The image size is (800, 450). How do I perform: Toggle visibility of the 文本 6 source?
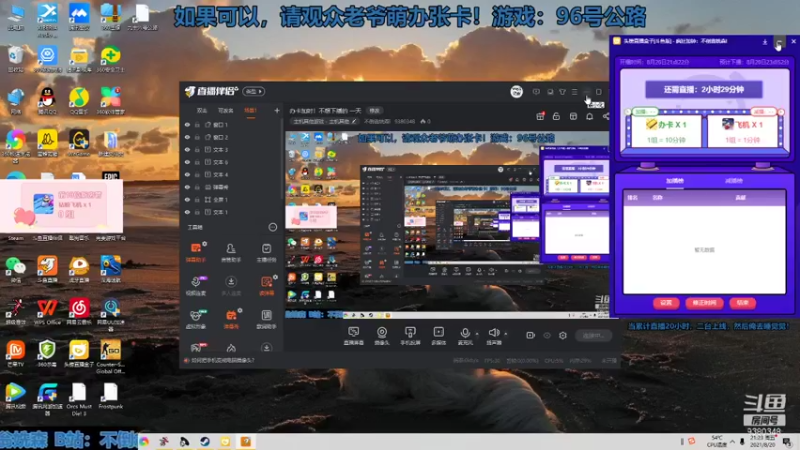187,162
